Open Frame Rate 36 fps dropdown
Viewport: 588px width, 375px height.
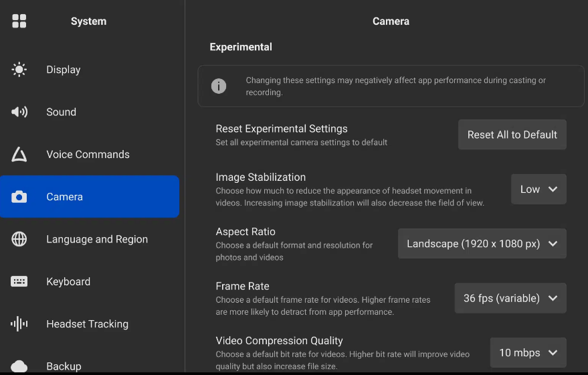(510, 298)
